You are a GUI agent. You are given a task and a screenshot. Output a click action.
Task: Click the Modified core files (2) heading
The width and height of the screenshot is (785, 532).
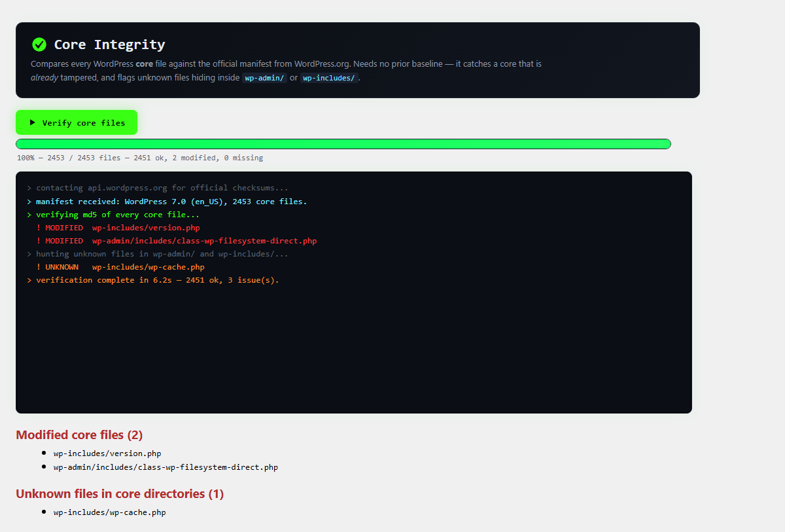tap(79, 434)
